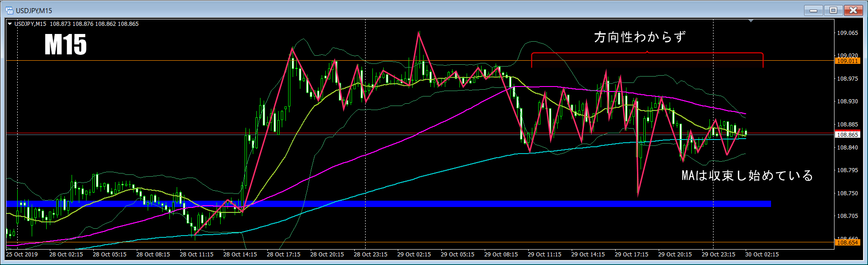Viewport: 868px width, 265px height.
Task: Click the 30 Oct 02:15 time label
Action: coord(762,255)
